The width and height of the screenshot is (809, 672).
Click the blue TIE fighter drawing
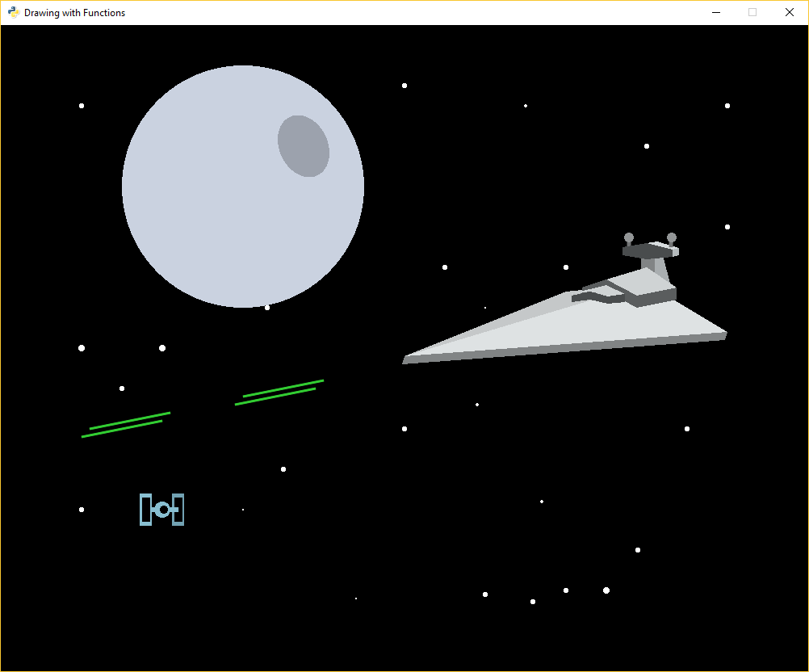click(x=162, y=510)
